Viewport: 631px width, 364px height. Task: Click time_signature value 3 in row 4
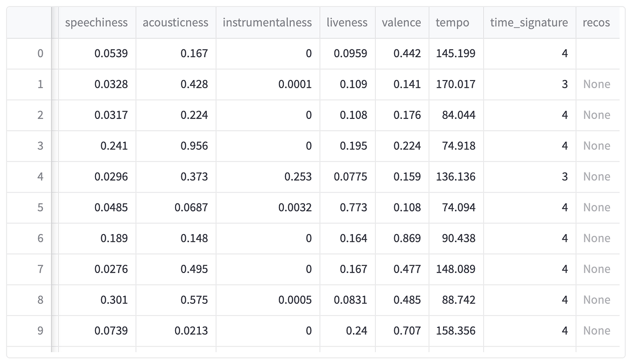[565, 177]
